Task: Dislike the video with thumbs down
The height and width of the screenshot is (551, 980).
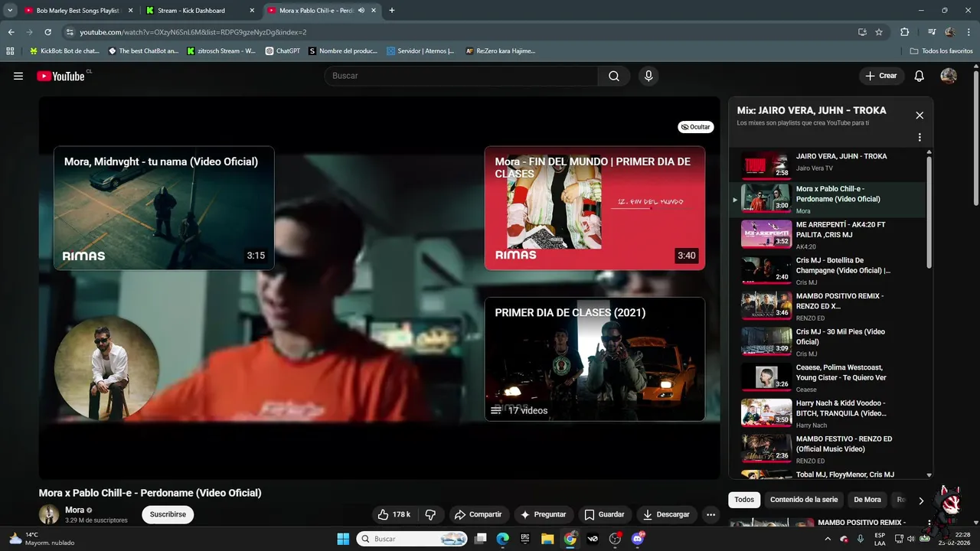Action: [430, 514]
